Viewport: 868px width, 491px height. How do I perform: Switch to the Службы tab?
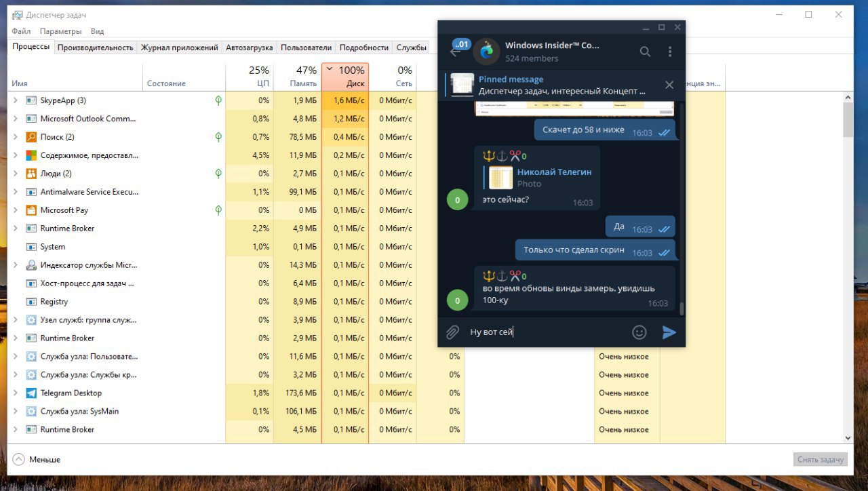(412, 47)
